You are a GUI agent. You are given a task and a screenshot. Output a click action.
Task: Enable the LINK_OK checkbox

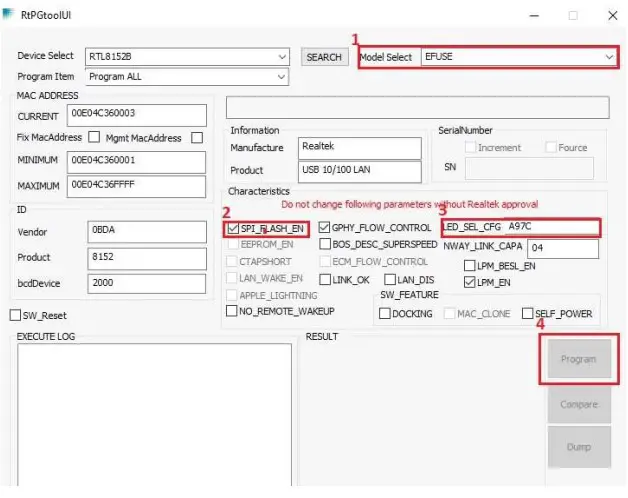(x=325, y=279)
